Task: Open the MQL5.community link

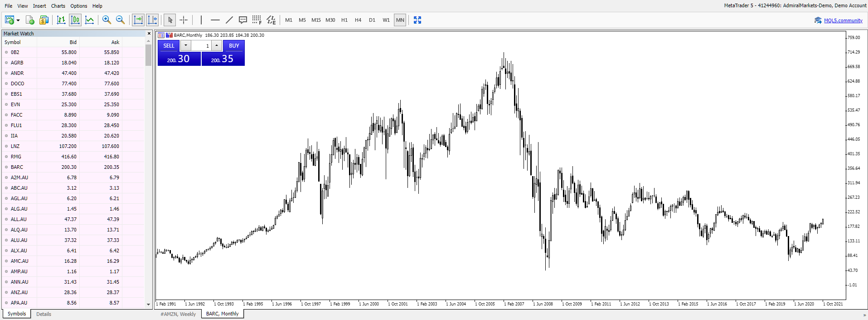Action: 843,20
